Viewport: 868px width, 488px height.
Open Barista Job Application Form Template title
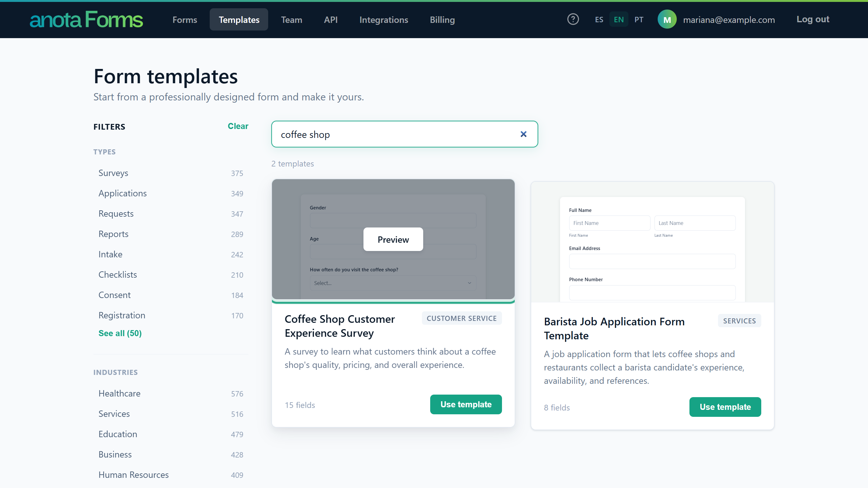(614, 328)
